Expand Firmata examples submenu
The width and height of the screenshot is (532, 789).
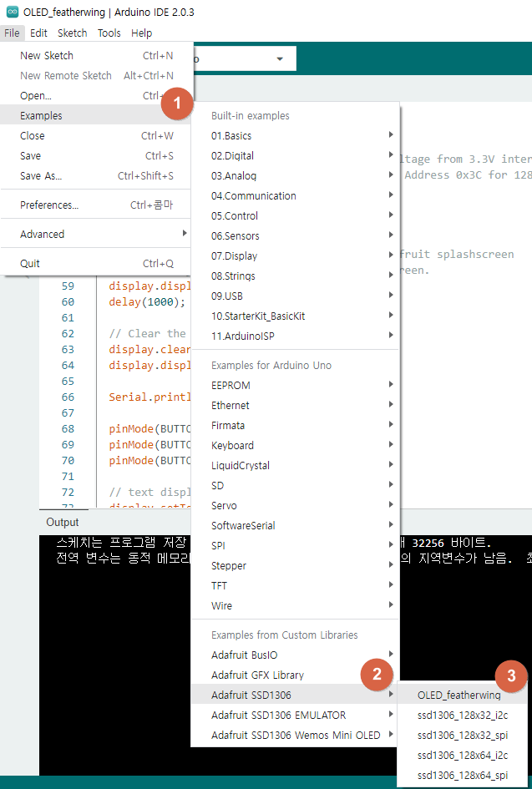click(x=296, y=426)
